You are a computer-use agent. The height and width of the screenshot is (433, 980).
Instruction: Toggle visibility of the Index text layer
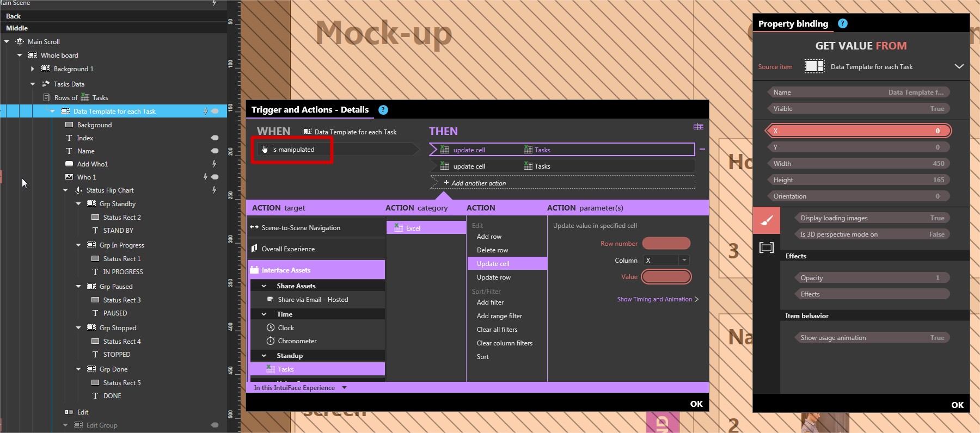[215, 138]
